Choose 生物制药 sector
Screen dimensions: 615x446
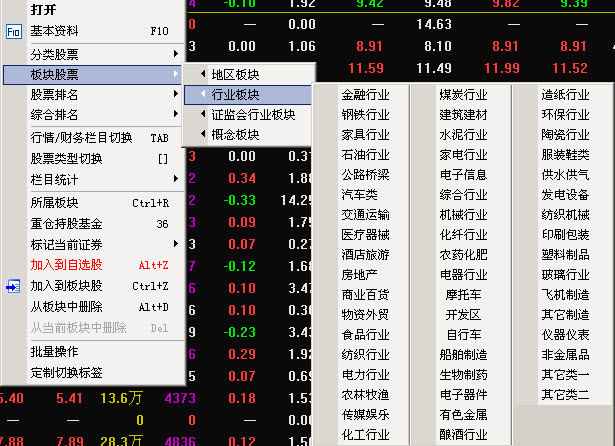463,375
